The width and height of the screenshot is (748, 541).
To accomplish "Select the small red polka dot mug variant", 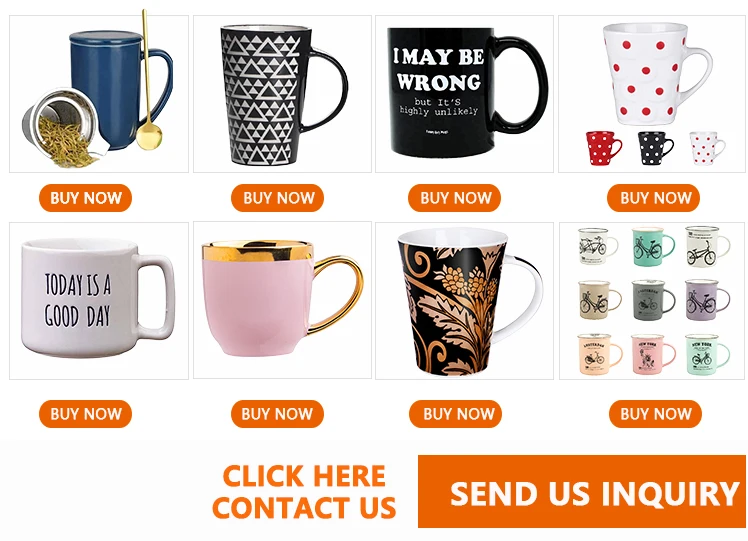I will pos(603,148).
